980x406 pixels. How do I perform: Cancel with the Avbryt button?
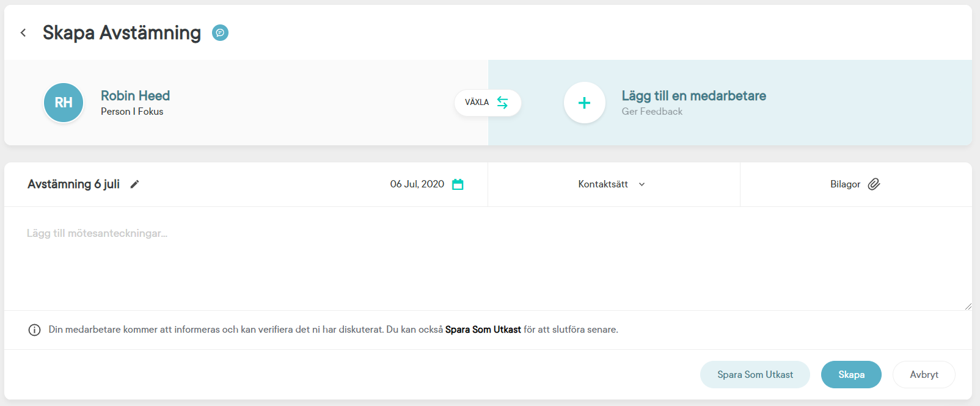tap(923, 375)
